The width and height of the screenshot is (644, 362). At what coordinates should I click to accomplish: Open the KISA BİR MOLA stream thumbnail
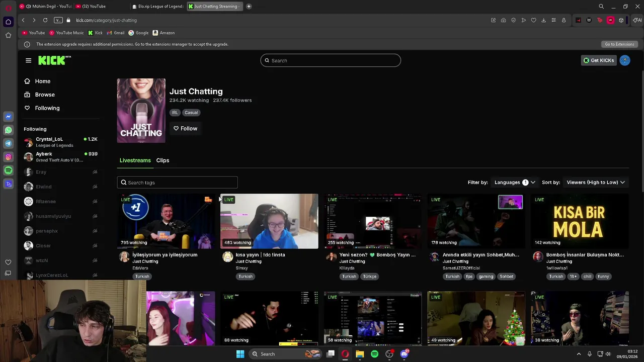[x=579, y=221]
